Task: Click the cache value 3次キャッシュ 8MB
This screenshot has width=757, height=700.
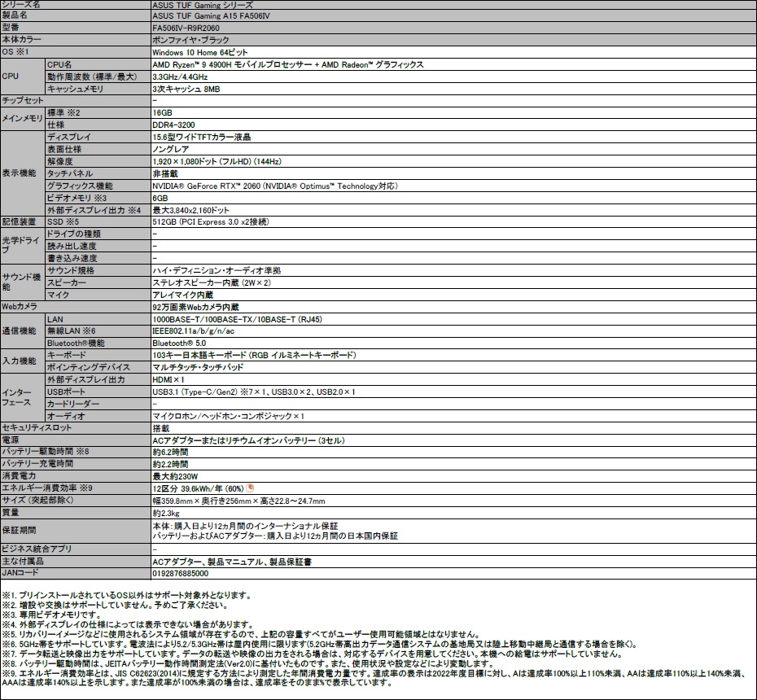Action: (186, 89)
